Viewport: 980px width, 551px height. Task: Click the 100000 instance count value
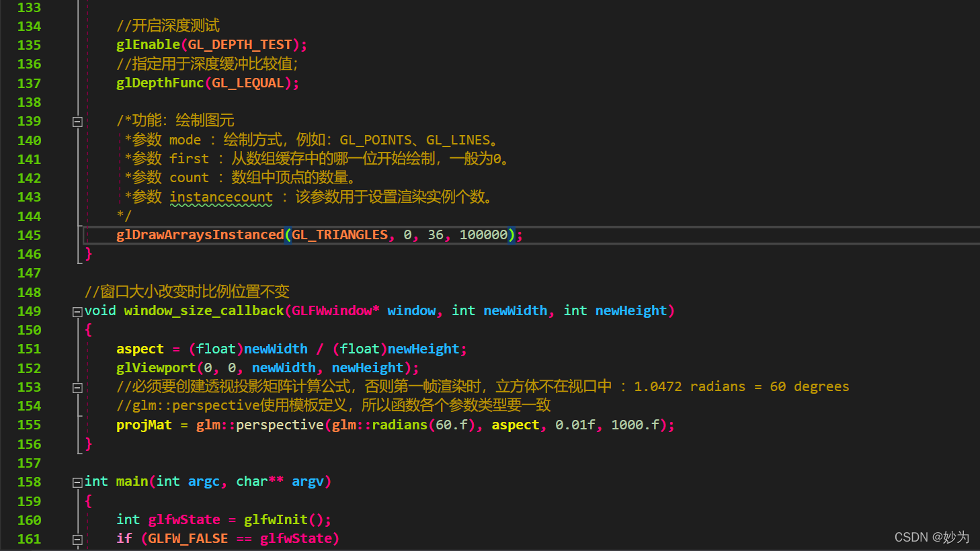[484, 235]
